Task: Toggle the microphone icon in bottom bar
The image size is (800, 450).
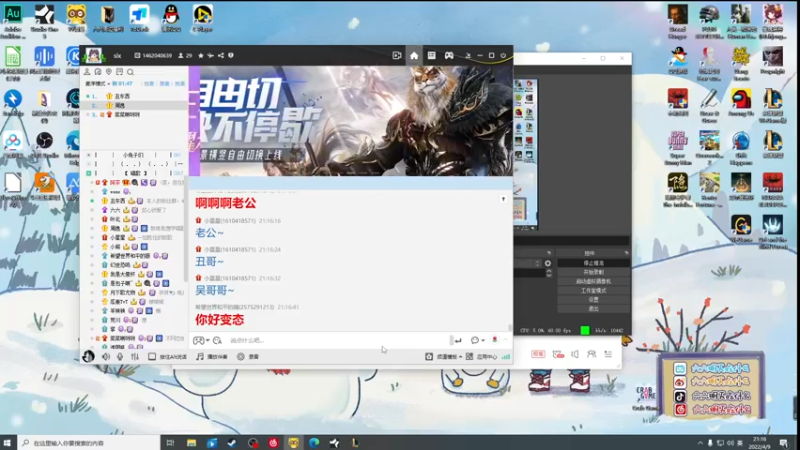Action: (120, 357)
